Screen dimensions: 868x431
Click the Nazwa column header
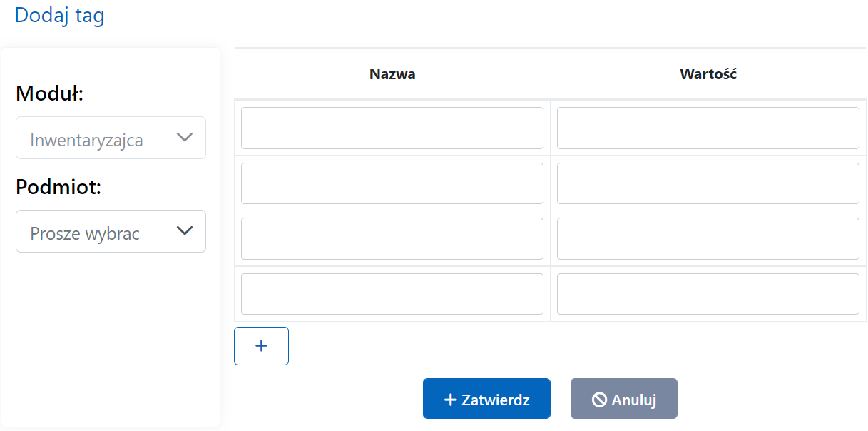(x=392, y=74)
